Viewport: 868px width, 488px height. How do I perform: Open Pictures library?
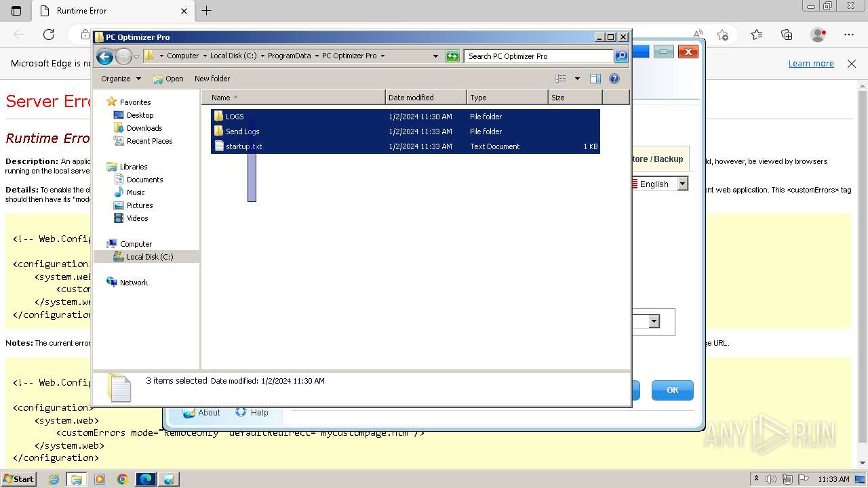point(140,205)
